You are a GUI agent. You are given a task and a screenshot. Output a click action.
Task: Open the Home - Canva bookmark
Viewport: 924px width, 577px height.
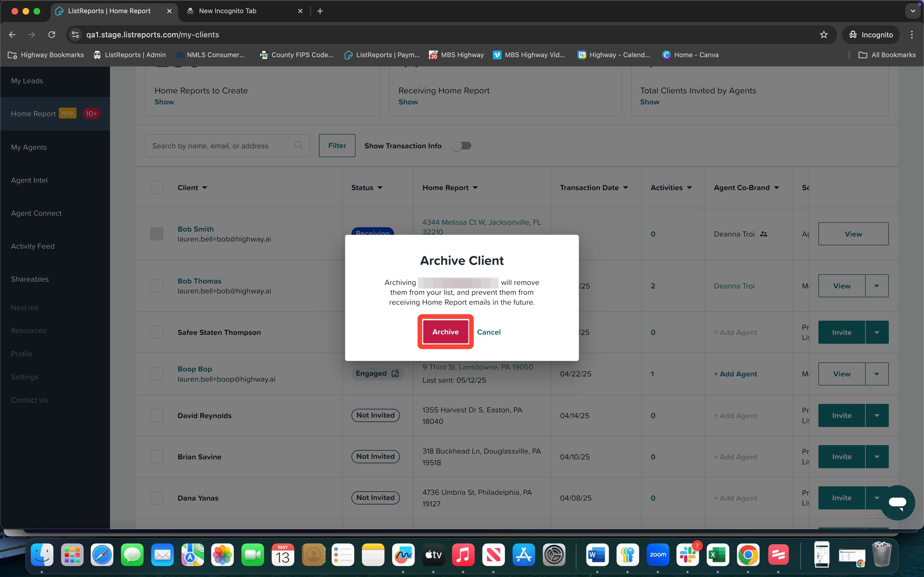(690, 55)
